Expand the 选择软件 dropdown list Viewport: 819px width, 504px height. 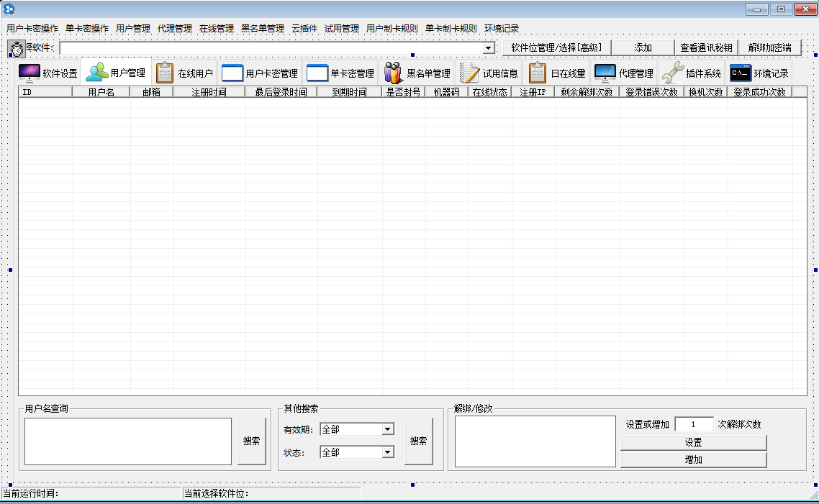(489, 48)
